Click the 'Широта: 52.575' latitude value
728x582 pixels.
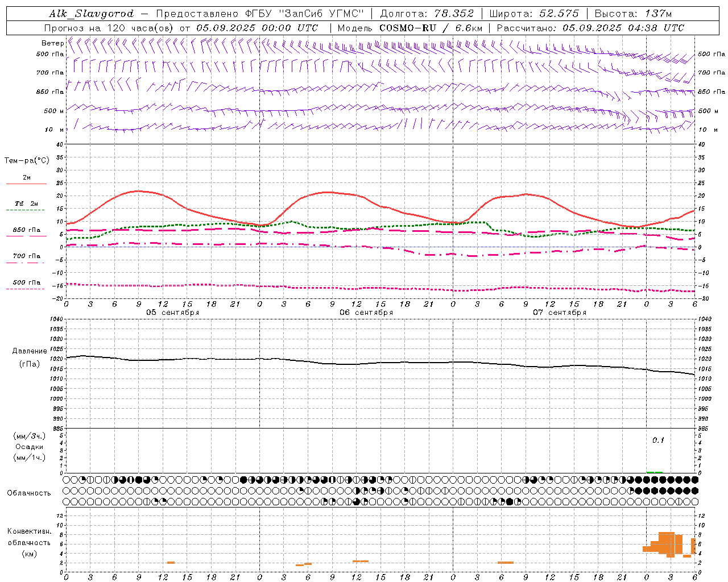(534, 14)
